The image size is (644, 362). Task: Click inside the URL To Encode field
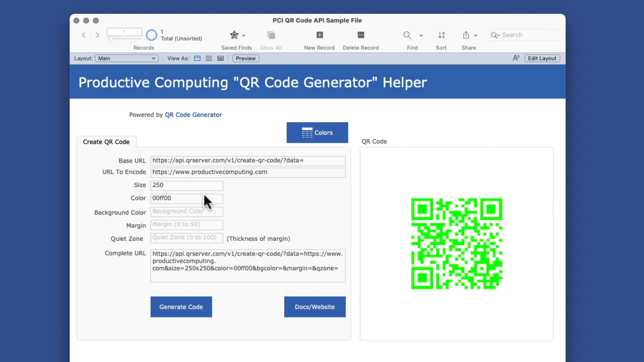[248, 172]
